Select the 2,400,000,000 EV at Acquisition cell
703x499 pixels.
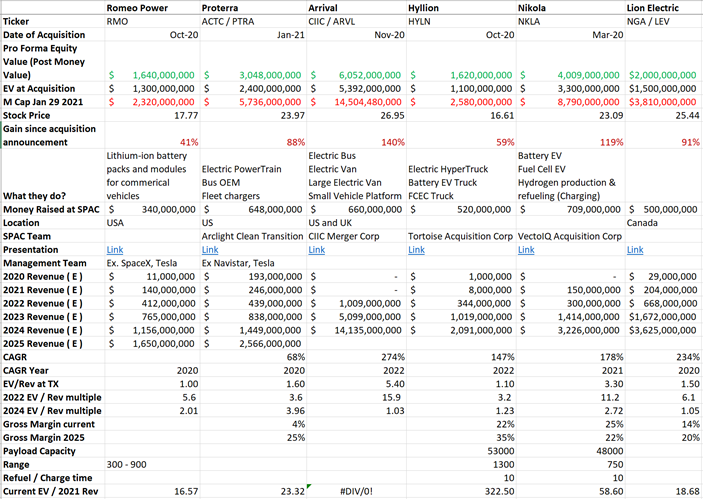coord(253,89)
